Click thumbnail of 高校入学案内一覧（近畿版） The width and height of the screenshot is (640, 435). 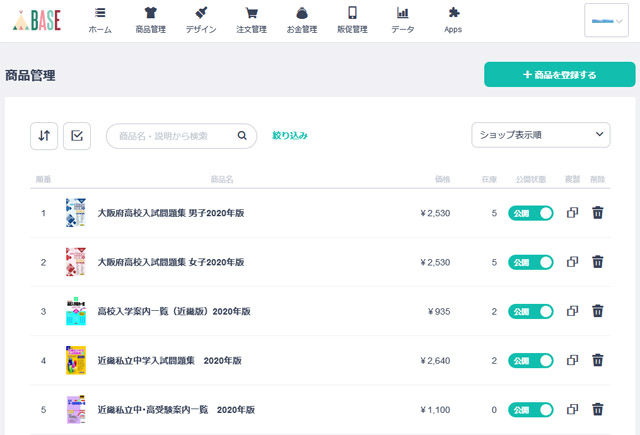pos(76,311)
